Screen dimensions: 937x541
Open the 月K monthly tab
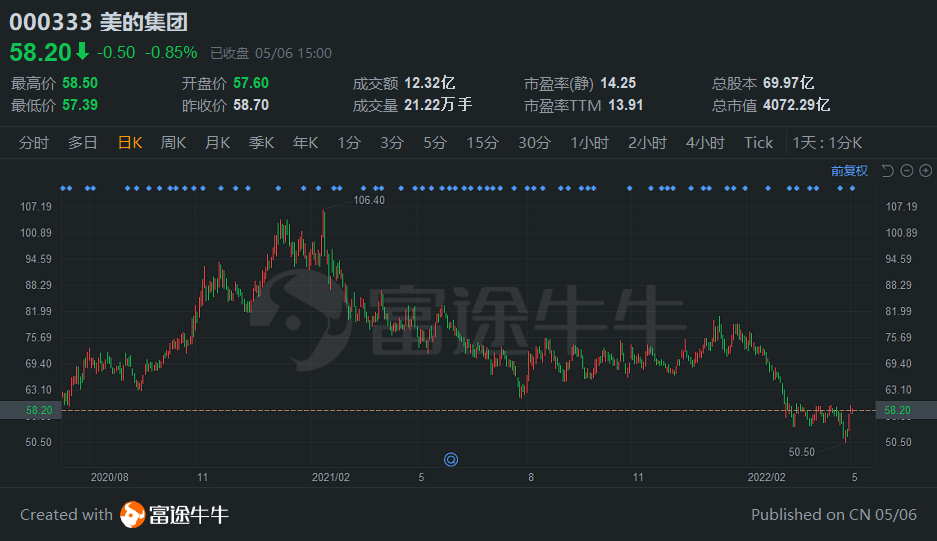coord(218,143)
